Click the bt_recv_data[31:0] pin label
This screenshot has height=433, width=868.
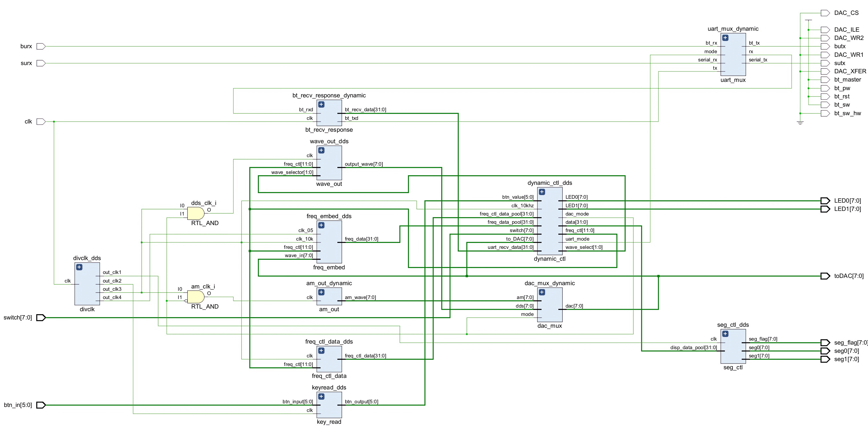[365, 110]
